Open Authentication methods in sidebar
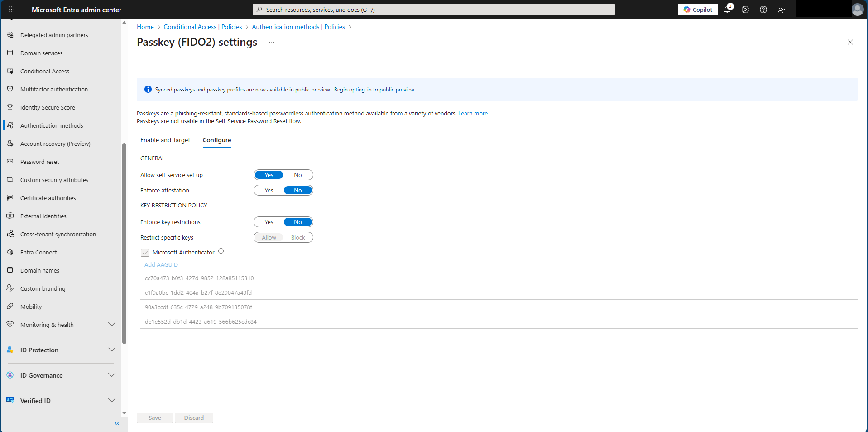 52,125
